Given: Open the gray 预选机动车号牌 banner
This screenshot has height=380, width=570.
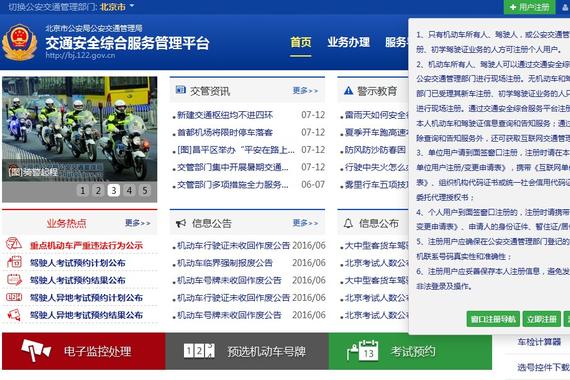Looking at the screenshot, I should tap(247, 351).
